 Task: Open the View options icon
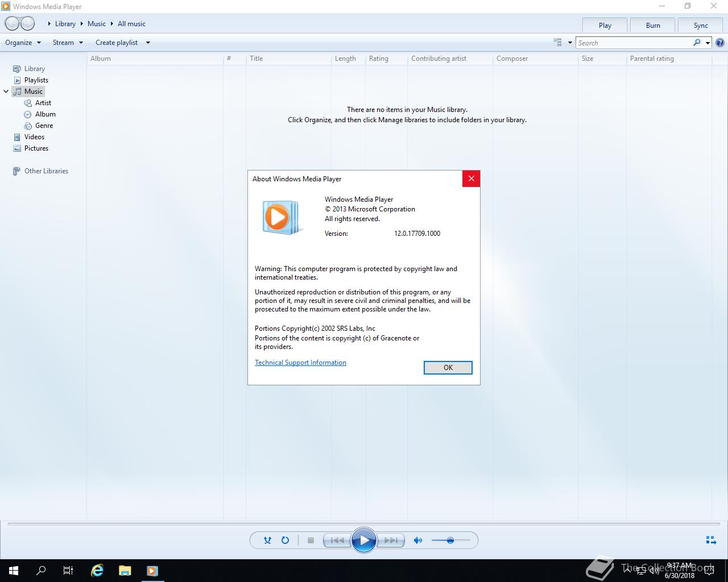click(557, 42)
